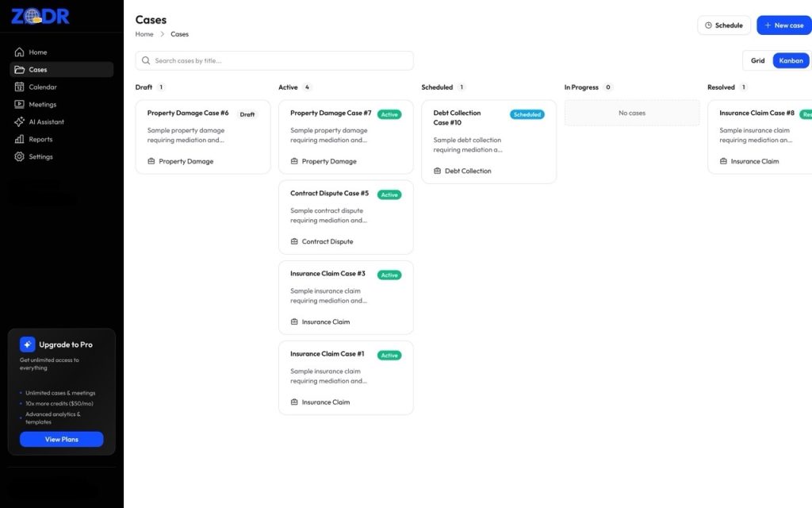Select the Kanban view toggle

(x=791, y=60)
